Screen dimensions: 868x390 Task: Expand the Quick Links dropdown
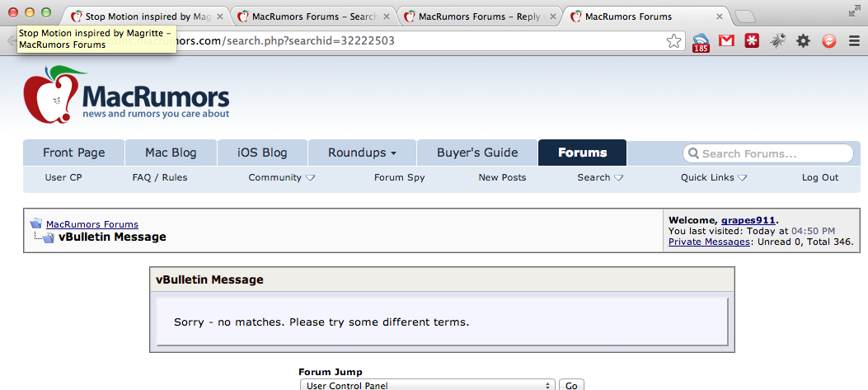point(714,178)
